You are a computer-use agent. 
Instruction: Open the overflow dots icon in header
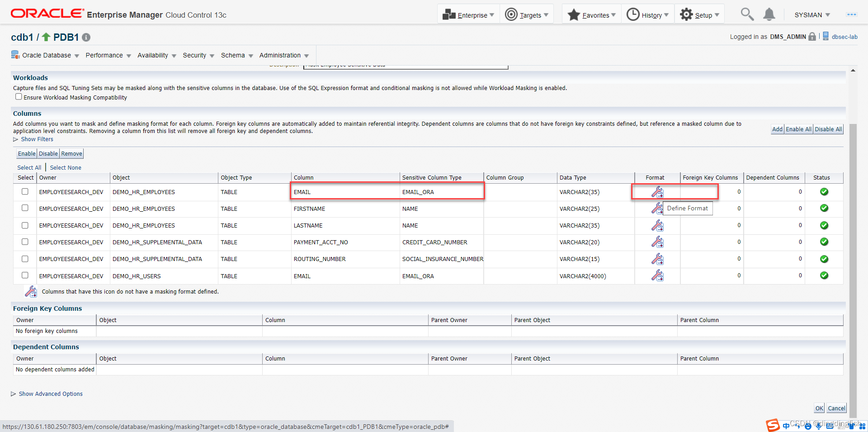point(852,14)
